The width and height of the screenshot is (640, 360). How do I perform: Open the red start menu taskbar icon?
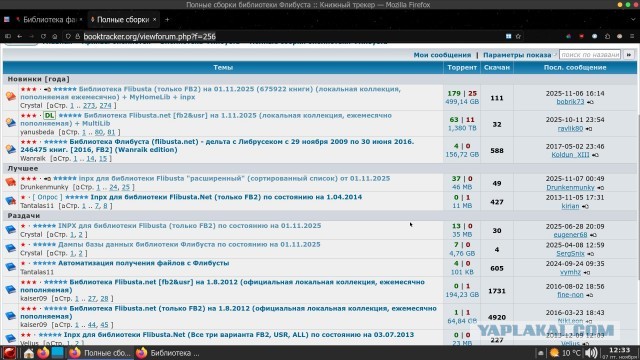9,353
